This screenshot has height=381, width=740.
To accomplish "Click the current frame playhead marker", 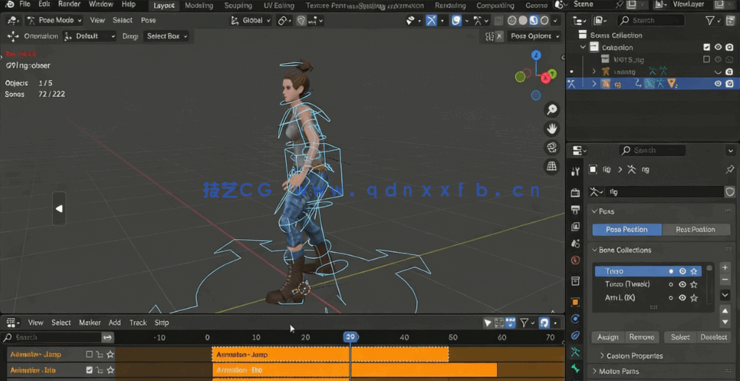I will pyautogui.click(x=350, y=337).
